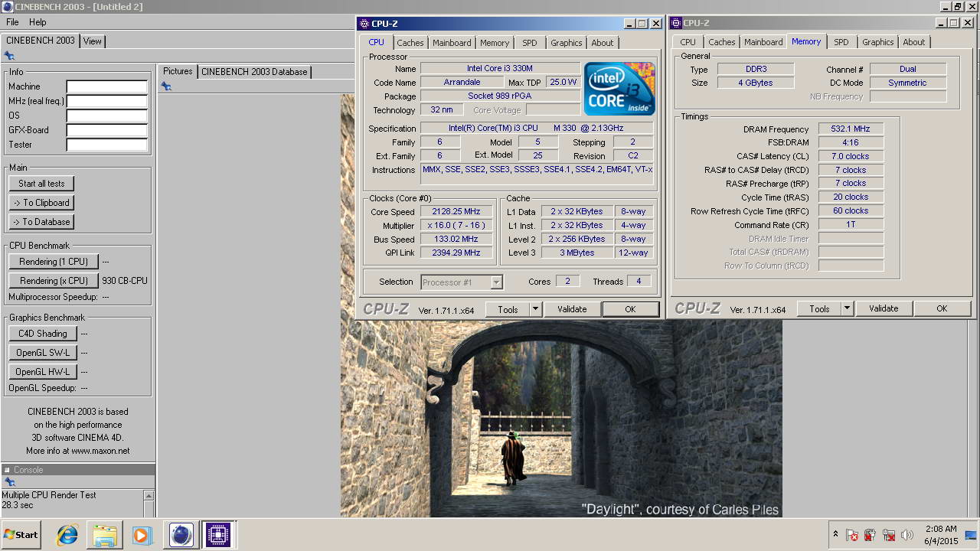Screen dimensions: 980x551
Task: Open Caches tab in left CPU-Z window
Action: (410, 43)
